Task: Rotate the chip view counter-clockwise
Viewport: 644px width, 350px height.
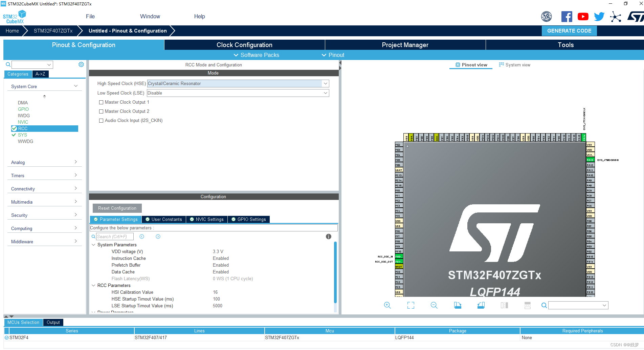Action: 481,305
